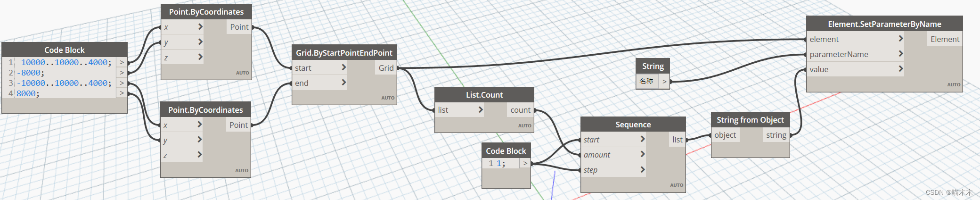Click the Element output port
Screen dimensions: 980x200
945,39
